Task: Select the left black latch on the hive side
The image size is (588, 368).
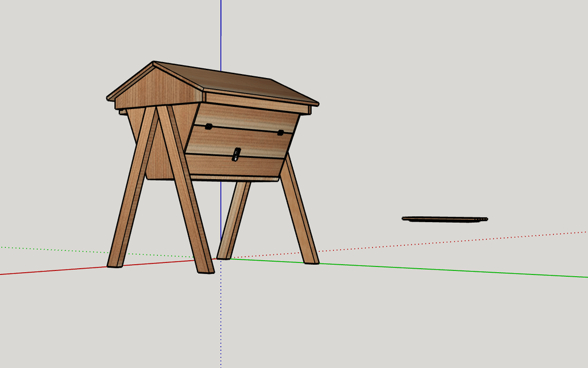Action: point(208,126)
